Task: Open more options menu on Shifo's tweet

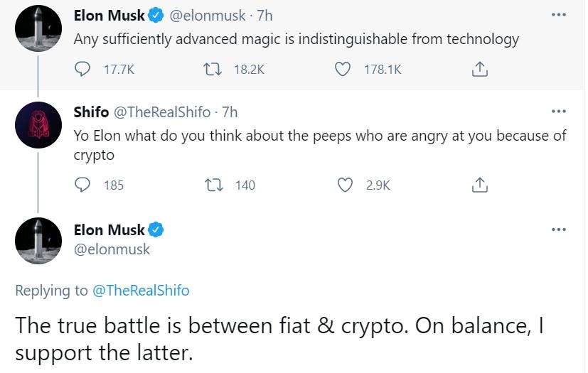Action: 559,112
